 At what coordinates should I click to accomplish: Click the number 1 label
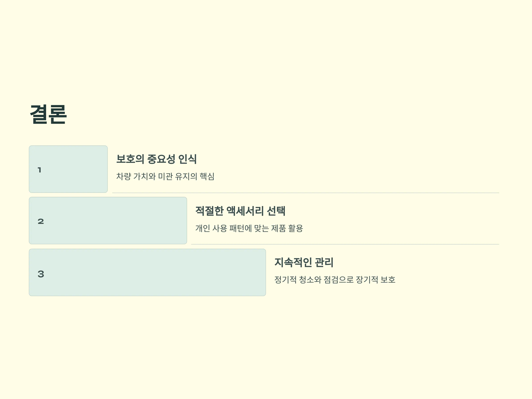[39, 170]
